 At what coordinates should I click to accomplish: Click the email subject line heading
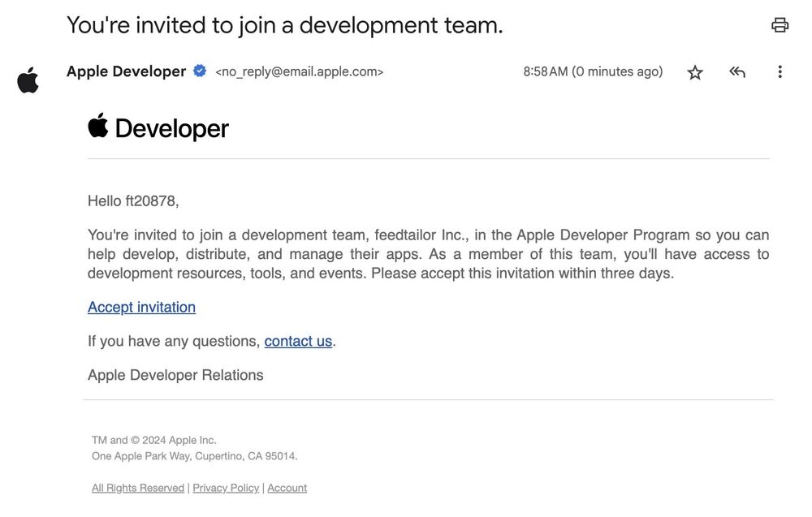click(285, 25)
